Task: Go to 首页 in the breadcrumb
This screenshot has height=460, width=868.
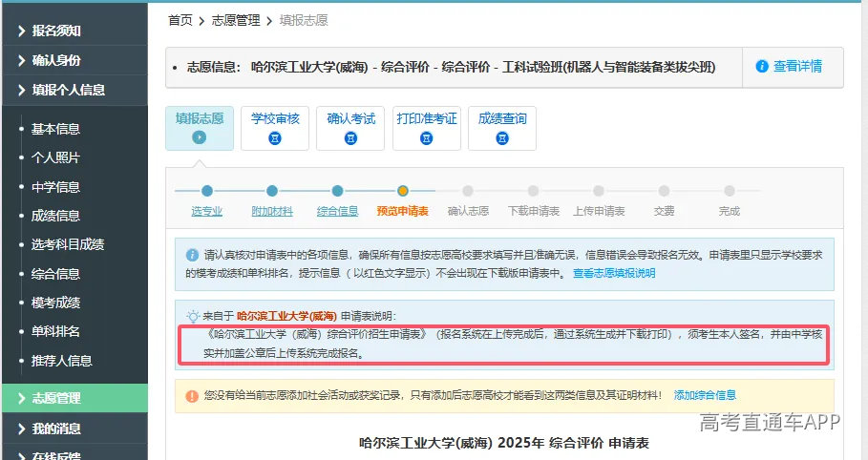Action: tap(180, 20)
